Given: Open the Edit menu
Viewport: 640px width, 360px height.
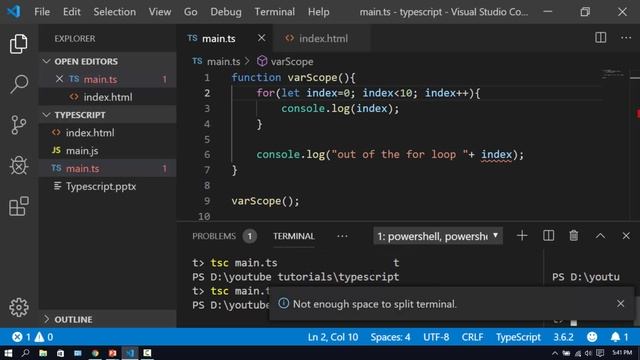Looking at the screenshot, I should pyautogui.click(x=71, y=12).
